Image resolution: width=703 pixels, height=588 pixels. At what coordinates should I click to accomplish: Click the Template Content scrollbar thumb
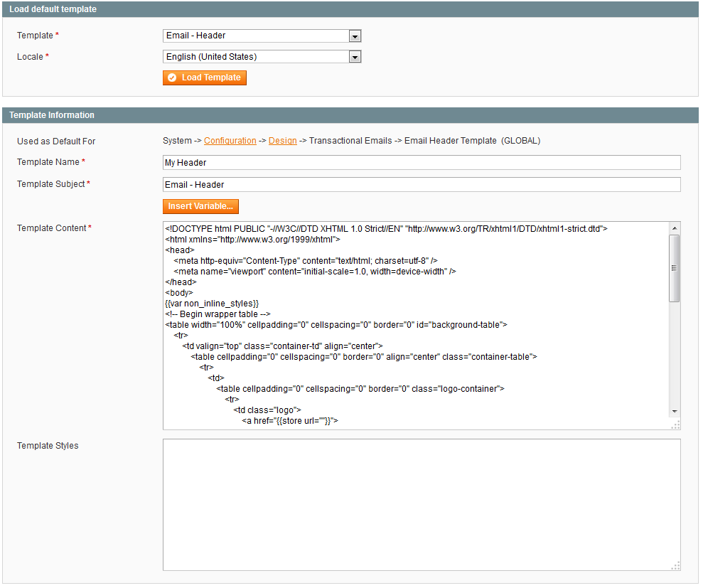[x=675, y=268]
